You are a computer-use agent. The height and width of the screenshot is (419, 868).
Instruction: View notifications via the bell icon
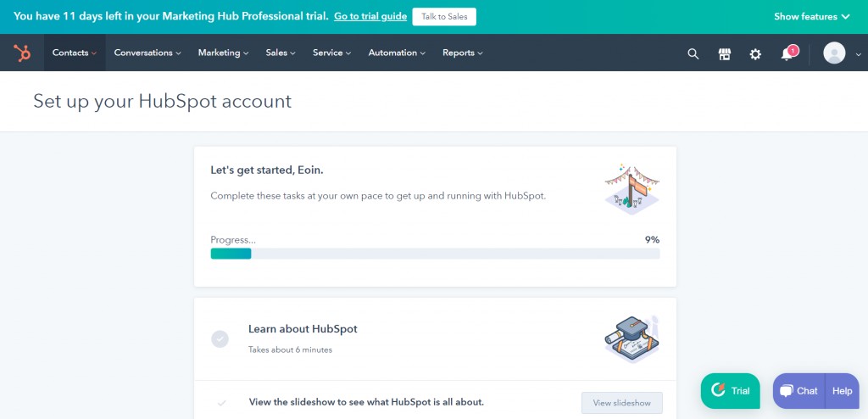pyautogui.click(x=787, y=53)
